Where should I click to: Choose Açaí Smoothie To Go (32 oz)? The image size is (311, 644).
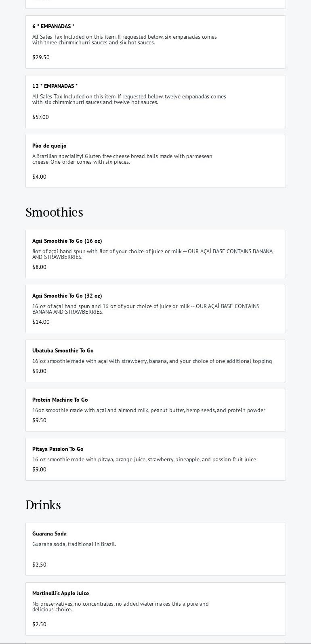pyautogui.click(x=67, y=296)
